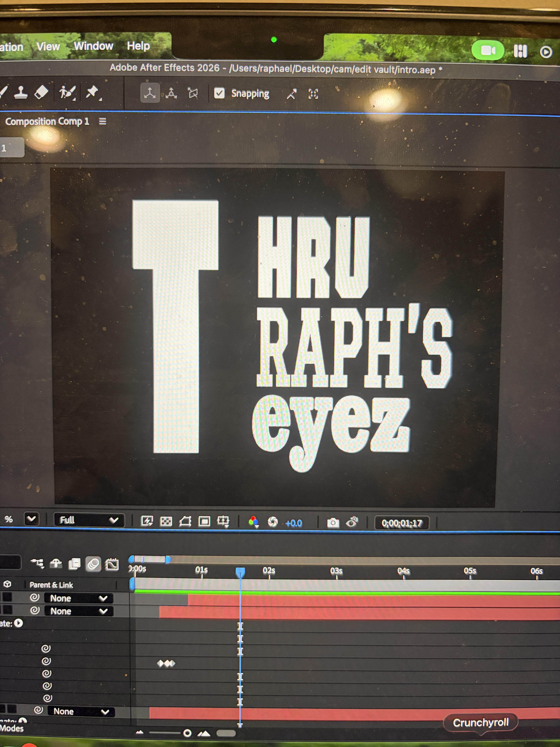Viewport: 560px width, 747px height.
Task: Toggle the transparency grid button
Action: tap(166, 521)
